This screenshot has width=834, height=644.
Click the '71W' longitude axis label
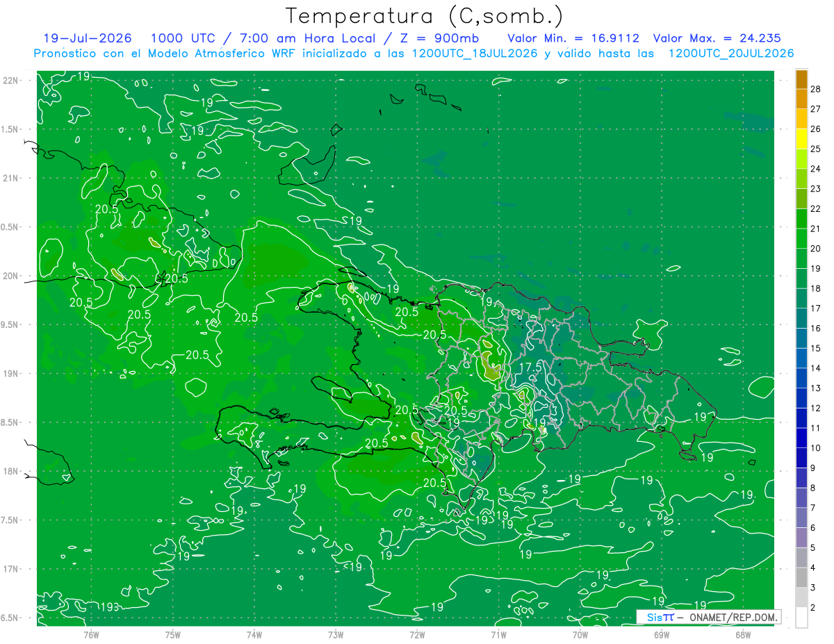click(498, 634)
